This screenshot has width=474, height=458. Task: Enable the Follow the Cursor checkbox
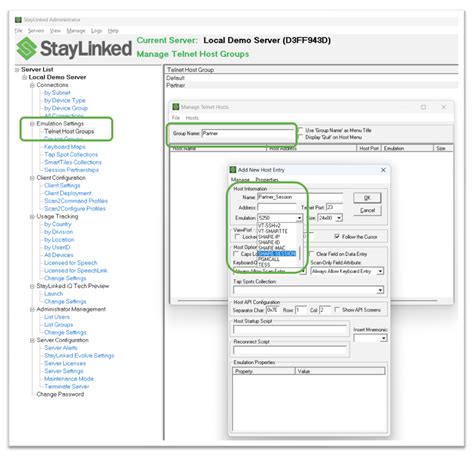[337, 237]
